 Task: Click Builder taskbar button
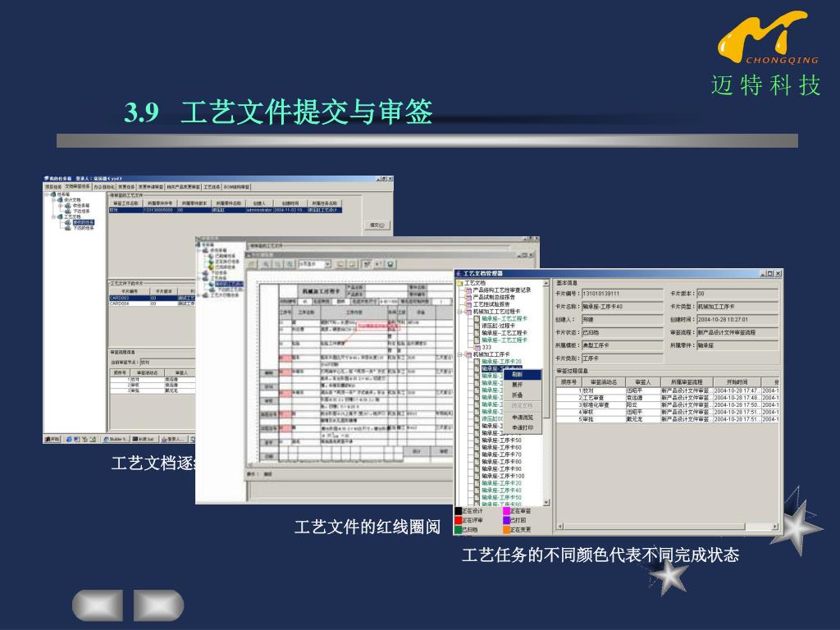[116, 440]
